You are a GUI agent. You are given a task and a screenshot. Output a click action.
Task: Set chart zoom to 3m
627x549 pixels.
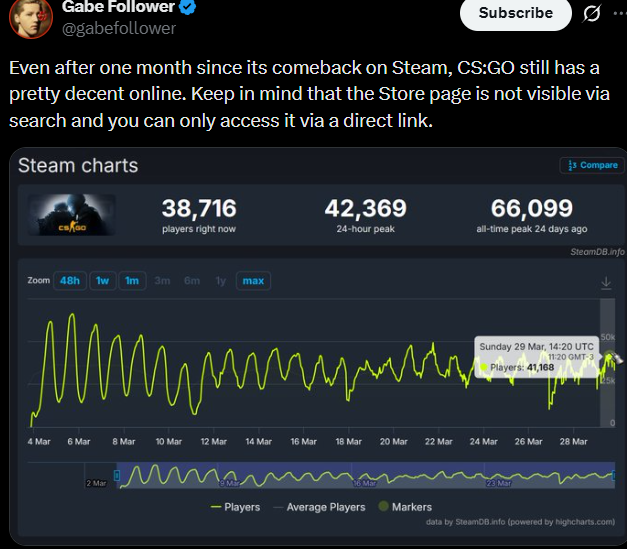click(162, 281)
